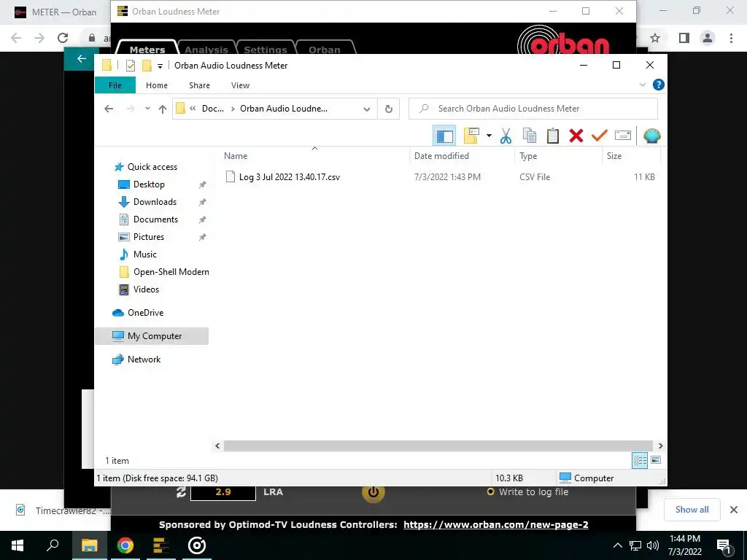The image size is (747, 560).
Task: Click the Paste clipboard icon
Action: (553, 136)
